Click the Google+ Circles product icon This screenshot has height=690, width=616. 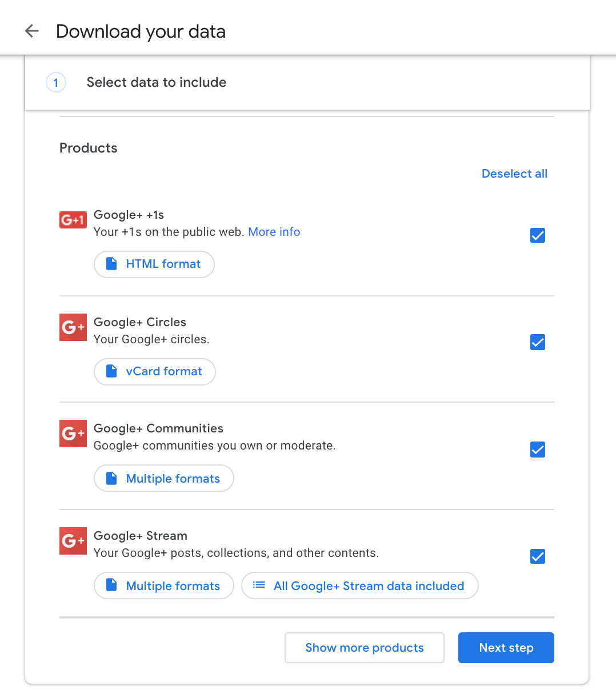[x=73, y=327]
